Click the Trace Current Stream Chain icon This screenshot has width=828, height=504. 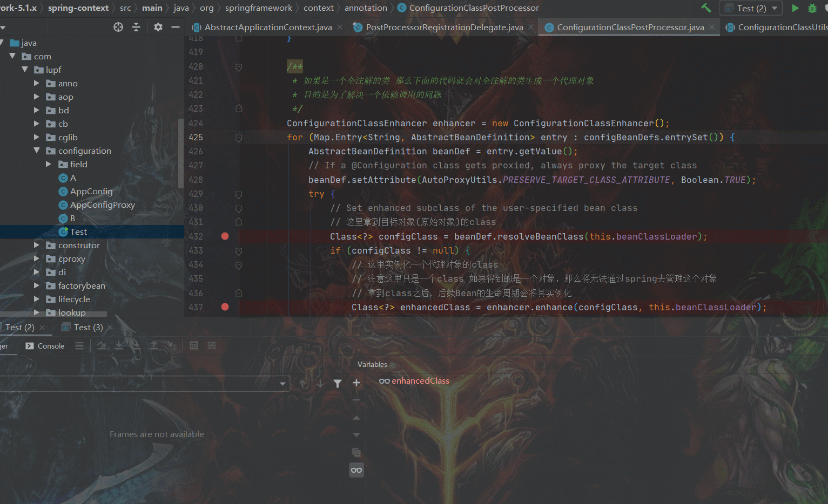point(212,345)
